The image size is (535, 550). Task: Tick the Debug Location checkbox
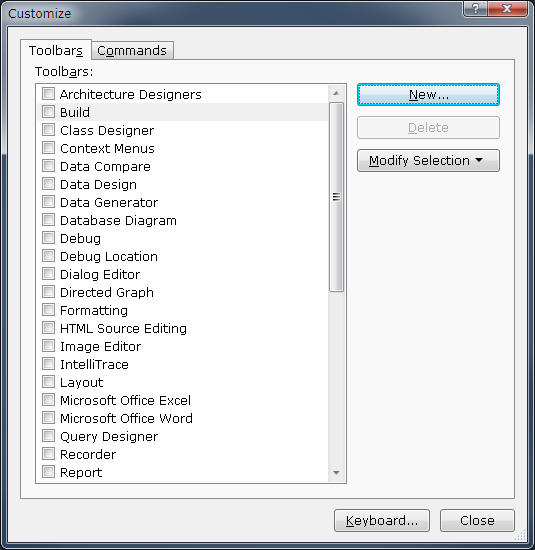(48, 256)
